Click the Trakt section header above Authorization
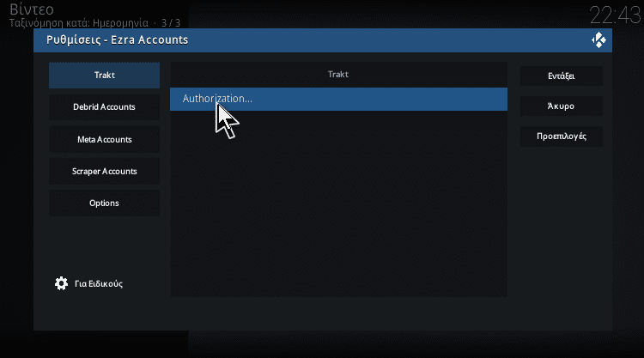 (338, 75)
